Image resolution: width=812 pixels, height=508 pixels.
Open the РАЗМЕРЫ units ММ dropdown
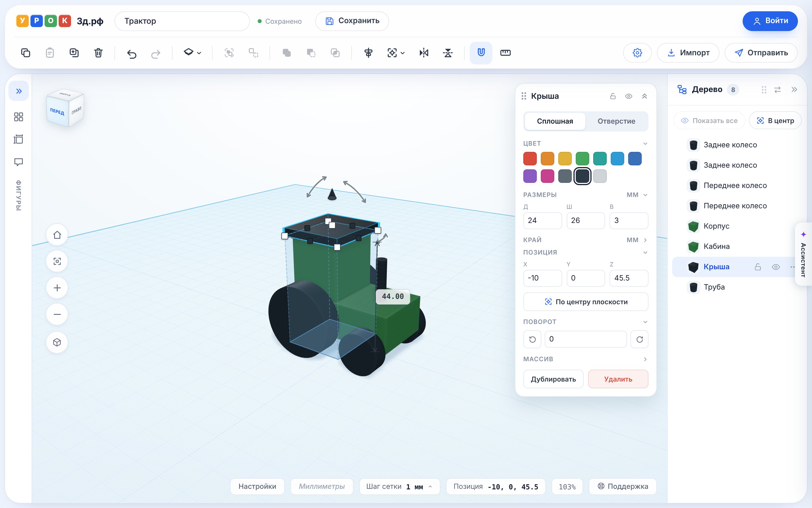click(637, 195)
